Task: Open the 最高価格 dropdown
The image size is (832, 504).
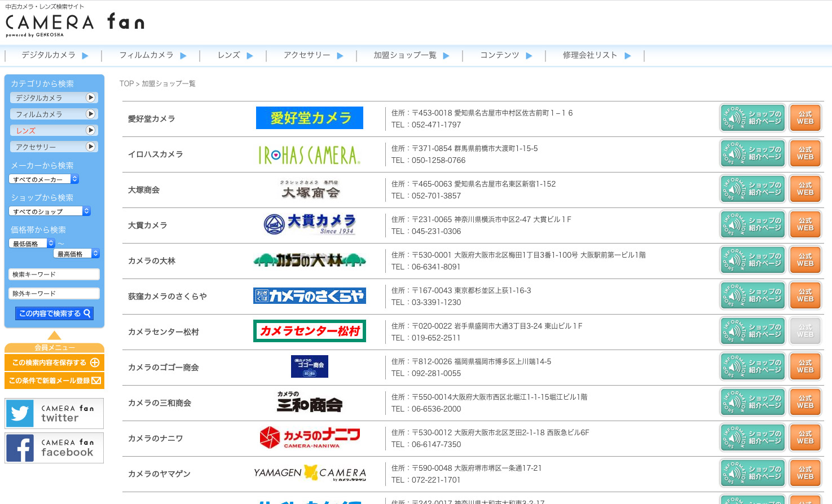Action: (x=77, y=254)
